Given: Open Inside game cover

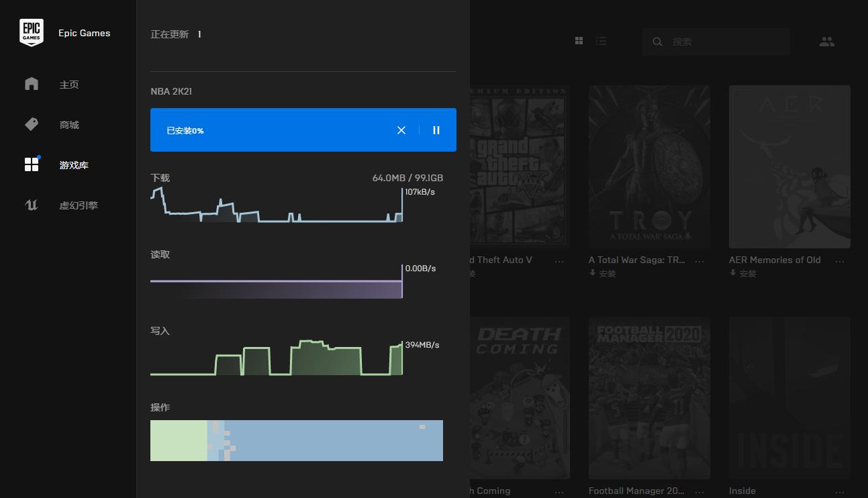Looking at the screenshot, I should pyautogui.click(x=789, y=398).
